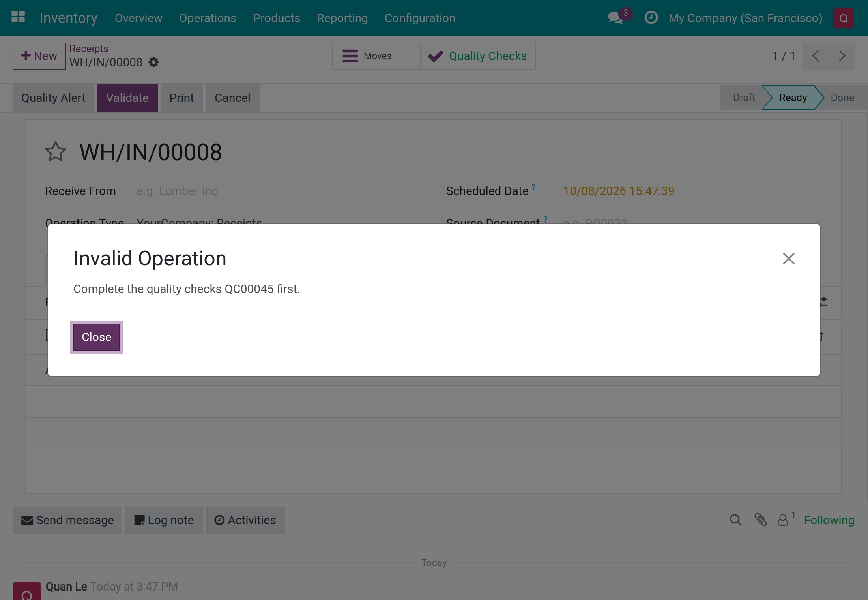Click Activities in chatter
Viewport: 868px width, 600px height.
pyautogui.click(x=245, y=520)
